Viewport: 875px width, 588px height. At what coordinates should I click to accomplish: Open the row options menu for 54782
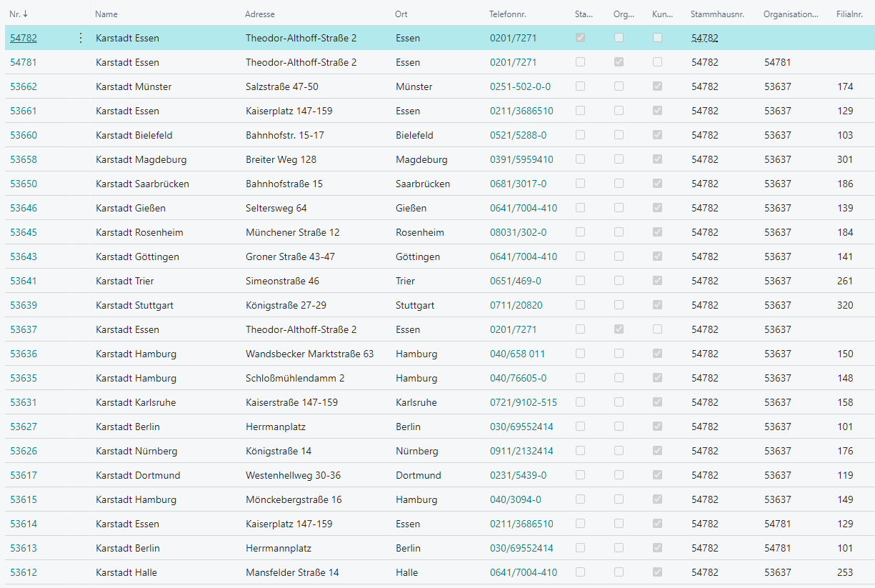point(80,38)
